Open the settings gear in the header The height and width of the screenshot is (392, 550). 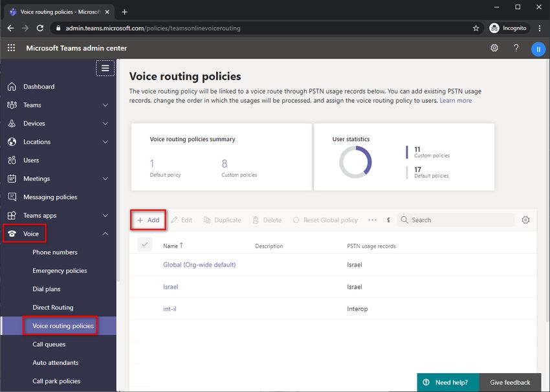494,48
